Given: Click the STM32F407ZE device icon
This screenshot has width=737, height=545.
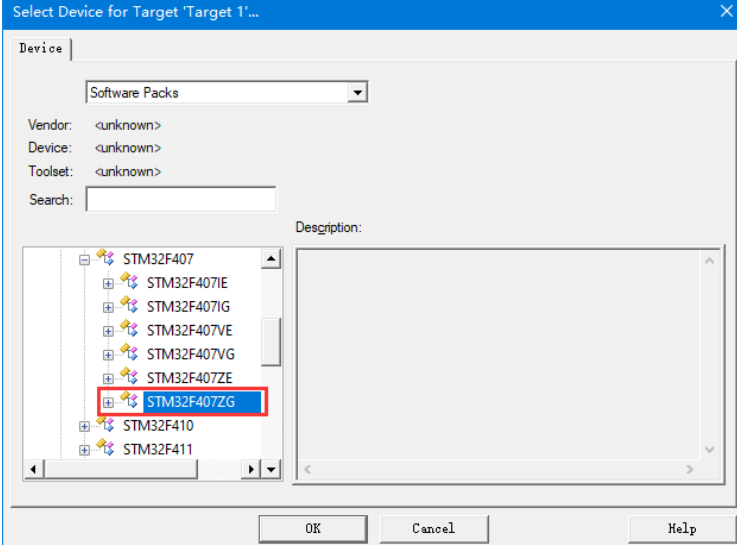Looking at the screenshot, I should (129, 376).
